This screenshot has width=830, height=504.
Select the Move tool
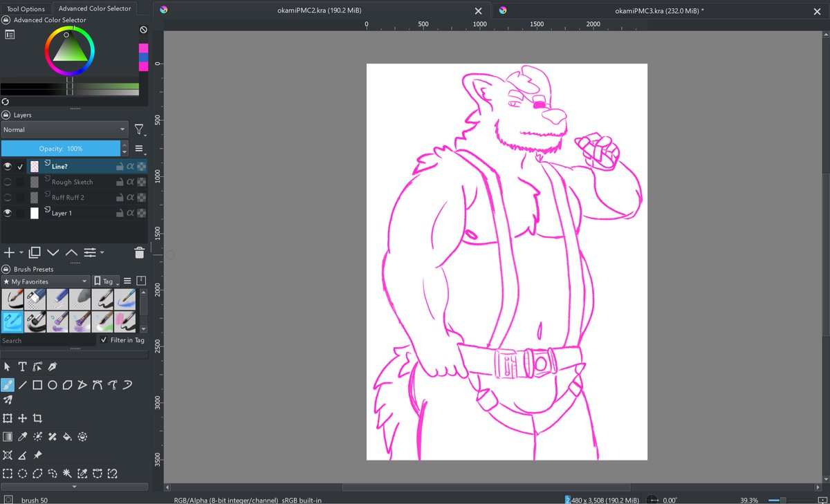click(22, 418)
